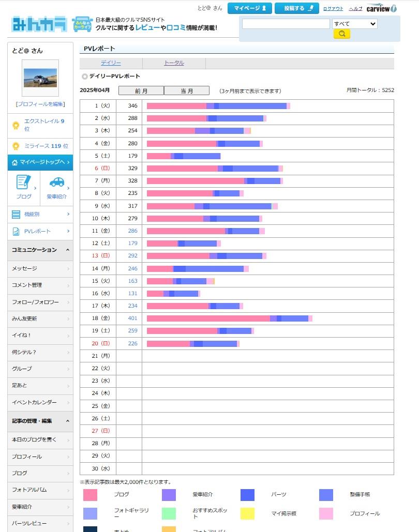This screenshot has width=419, height=532.
Task: Open the みんカラ site logo
Action: point(39,24)
